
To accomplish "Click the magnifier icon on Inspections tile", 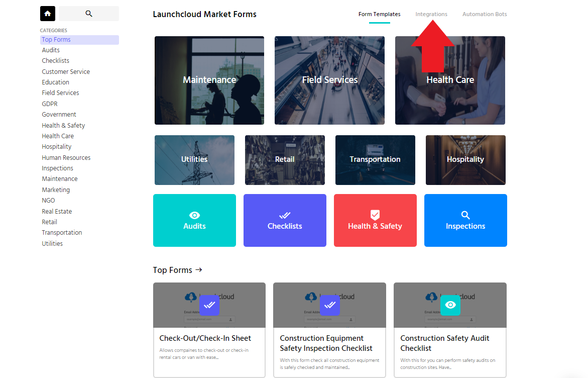I will [x=465, y=215].
